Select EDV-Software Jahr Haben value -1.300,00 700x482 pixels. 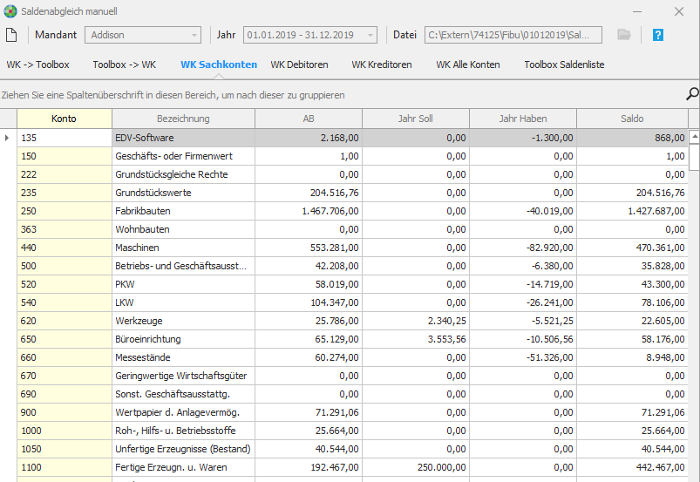523,138
